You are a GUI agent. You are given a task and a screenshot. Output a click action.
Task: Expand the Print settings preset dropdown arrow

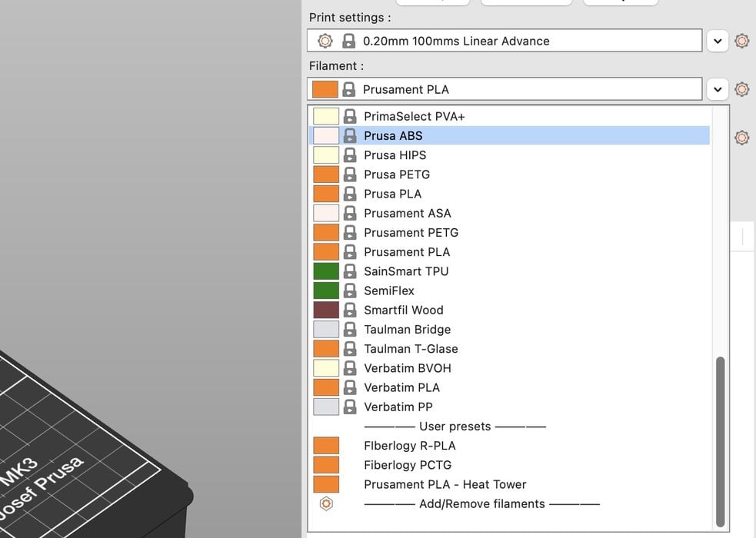(x=717, y=41)
